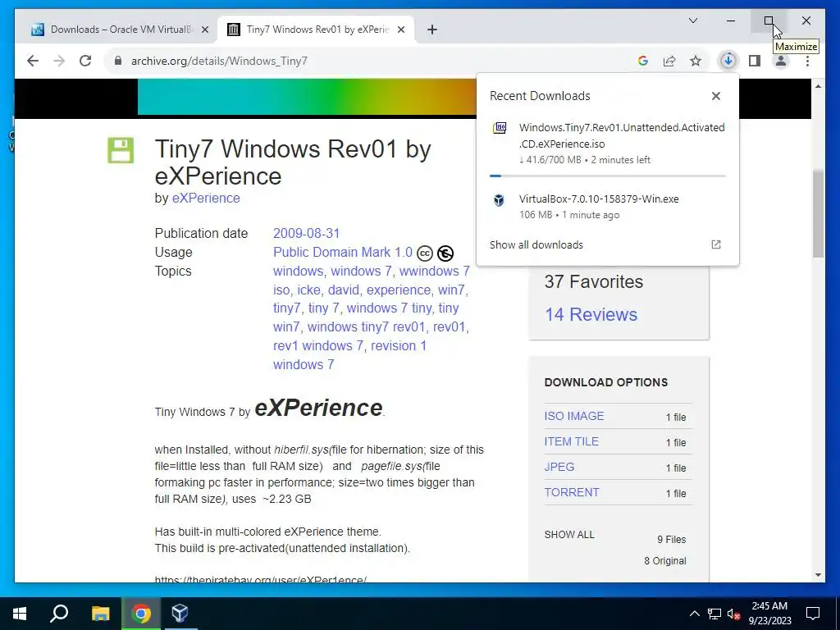Switch to Downloads – Oracle VM VirtualBox tab

(x=119, y=30)
